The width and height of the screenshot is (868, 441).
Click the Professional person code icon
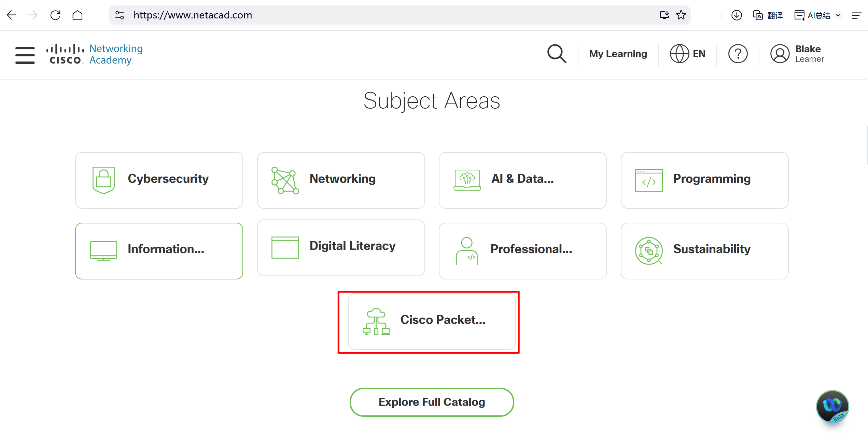(x=467, y=251)
